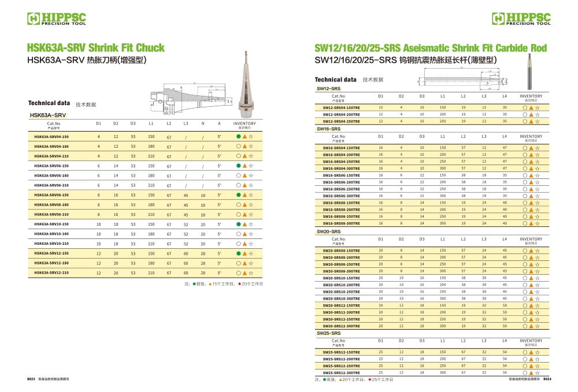
Task: Click the red star in the left page legend
Action: click(x=240, y=284)
